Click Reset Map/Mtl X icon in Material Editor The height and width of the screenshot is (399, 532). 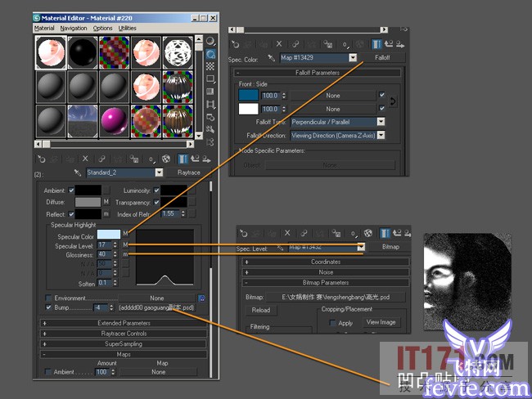pyautogui.click(x=84, y=159)
